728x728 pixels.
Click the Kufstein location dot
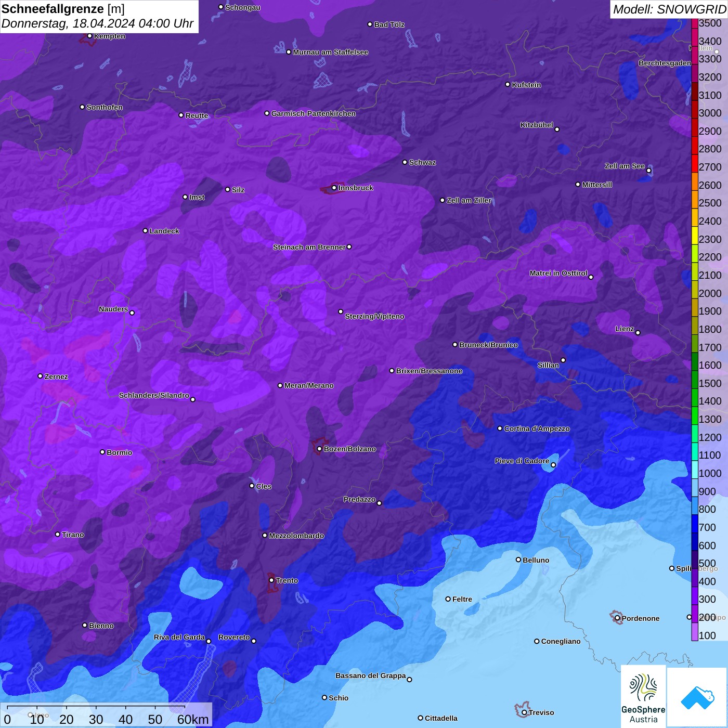[x=508, y=84]
